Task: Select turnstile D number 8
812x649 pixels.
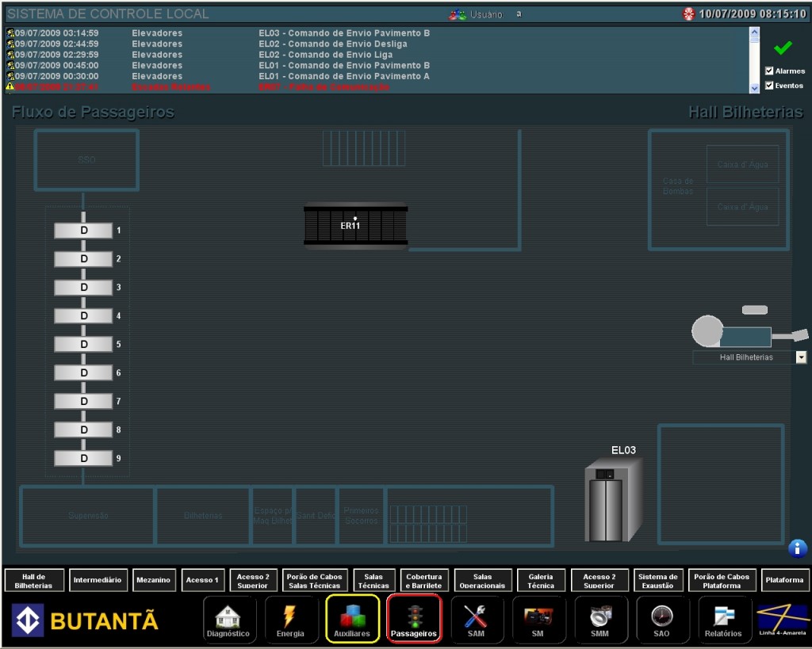Action: click(x=83, y=429)
